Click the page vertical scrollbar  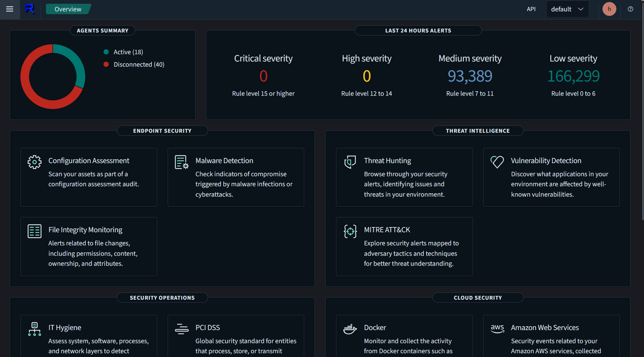point(642,111)
